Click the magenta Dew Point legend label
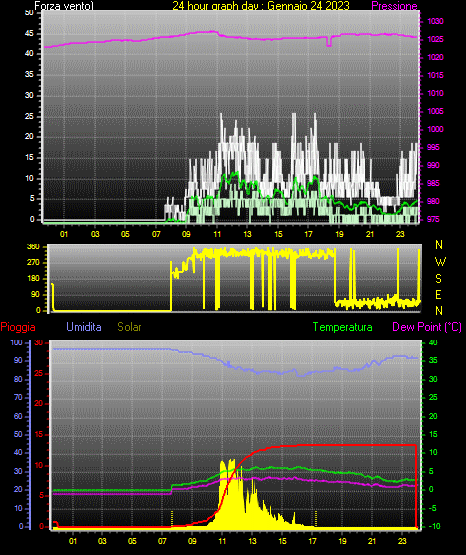466x555 pixels. 427,327
